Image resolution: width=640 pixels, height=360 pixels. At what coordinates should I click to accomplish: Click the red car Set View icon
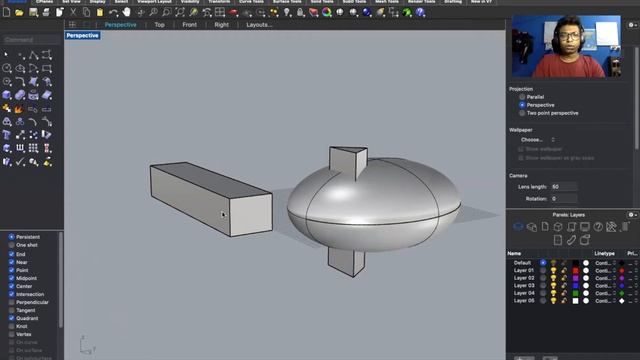pos(233,13)
